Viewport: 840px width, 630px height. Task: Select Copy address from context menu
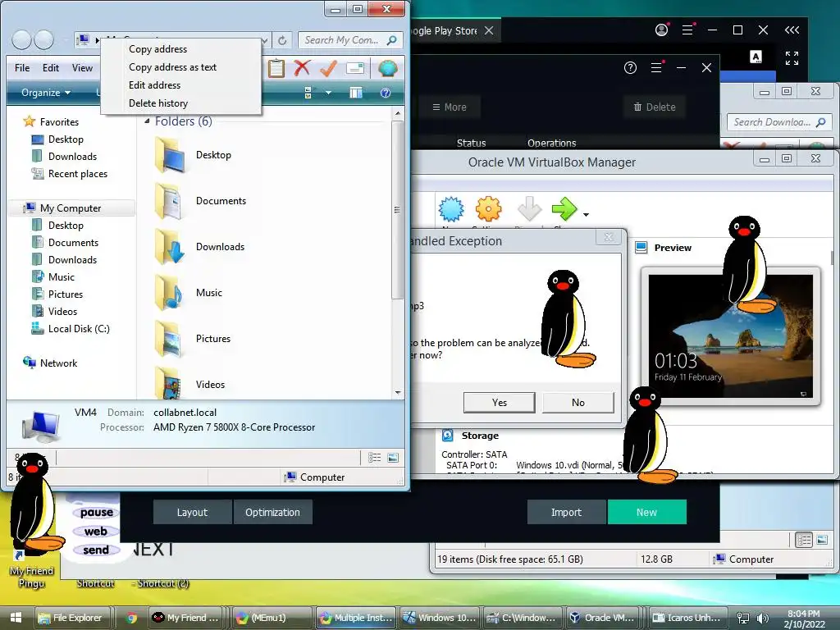[x=158, y=48]
